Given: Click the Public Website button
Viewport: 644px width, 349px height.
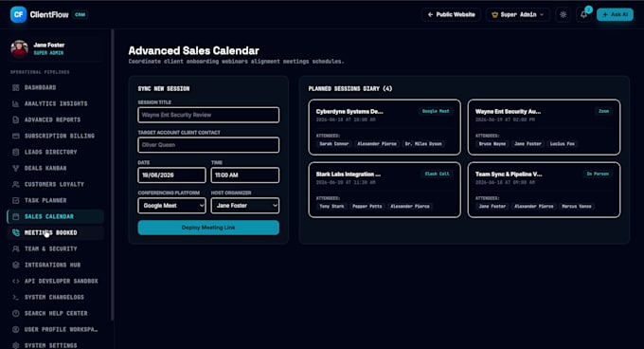Looking at the screenshot, I should 451,15.
